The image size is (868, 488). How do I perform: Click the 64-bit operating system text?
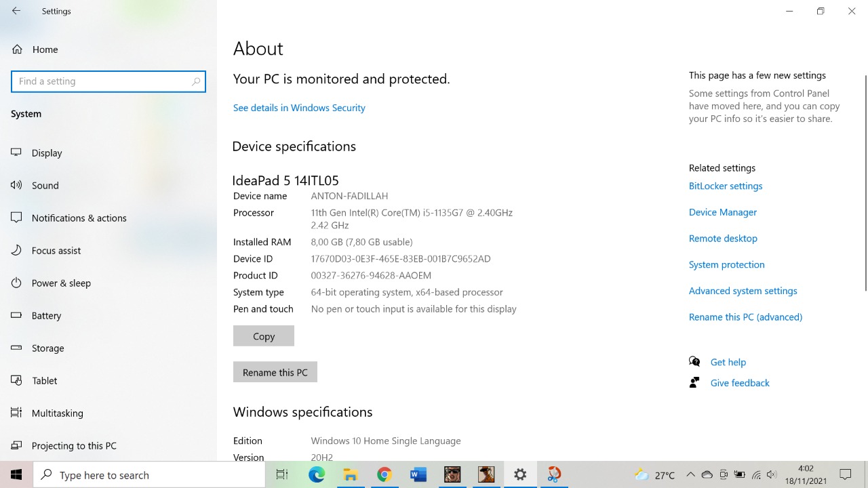[x=407, y=292]
